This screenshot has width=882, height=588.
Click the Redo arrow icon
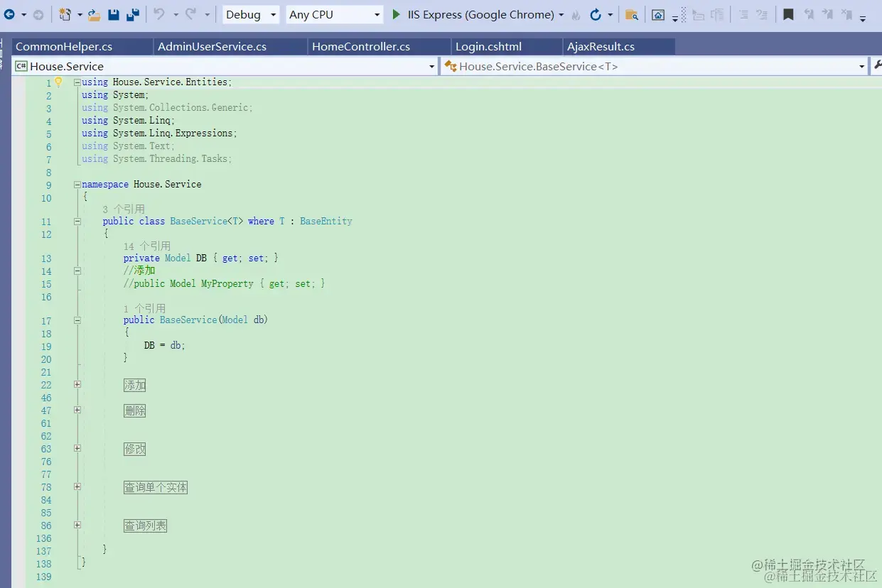(x=190, y=14)
